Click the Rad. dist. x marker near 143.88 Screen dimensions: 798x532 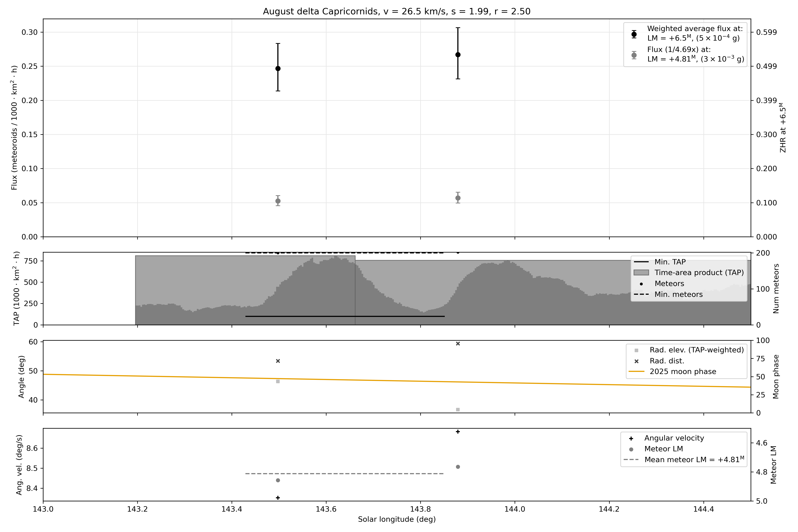(458, 344)
